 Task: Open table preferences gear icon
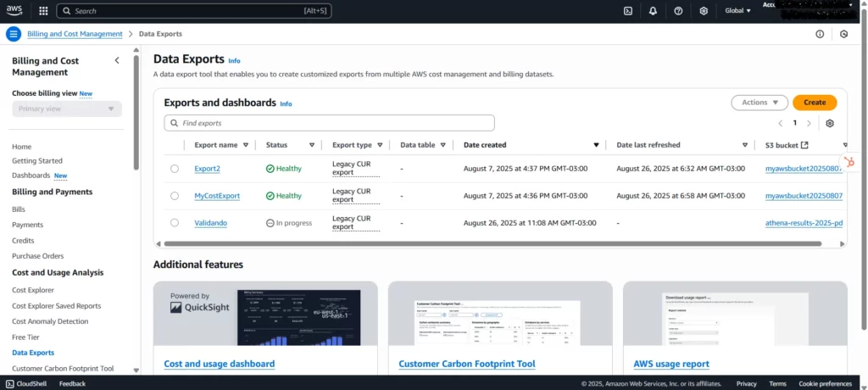pos(830,123)
